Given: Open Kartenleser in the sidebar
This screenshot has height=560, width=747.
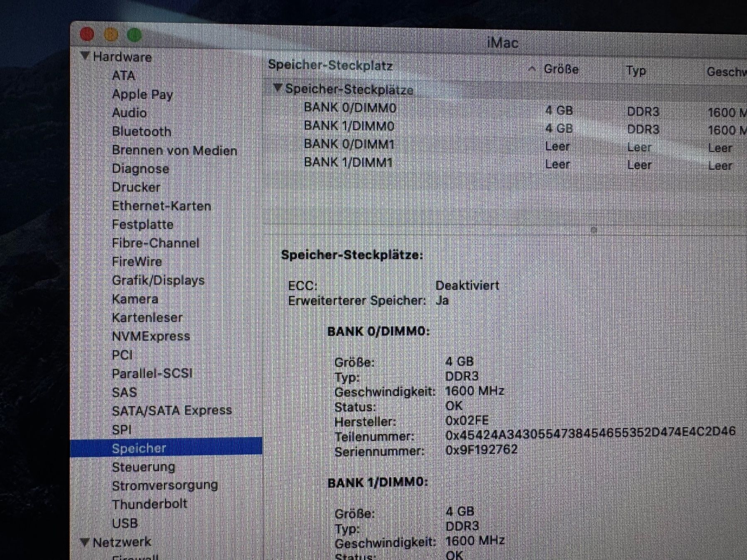Looking at the screenshot, I should [x=147, y=318].
